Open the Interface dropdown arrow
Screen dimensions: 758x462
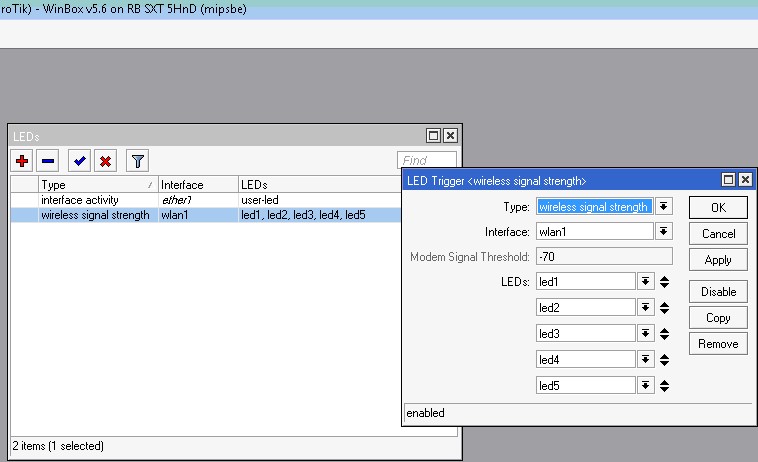664,231
